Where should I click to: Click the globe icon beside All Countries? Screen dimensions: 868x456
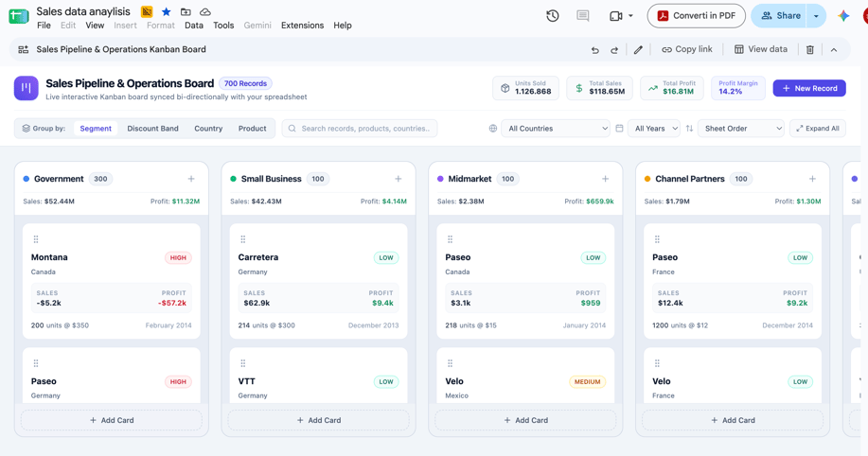[x=492, y=129]
